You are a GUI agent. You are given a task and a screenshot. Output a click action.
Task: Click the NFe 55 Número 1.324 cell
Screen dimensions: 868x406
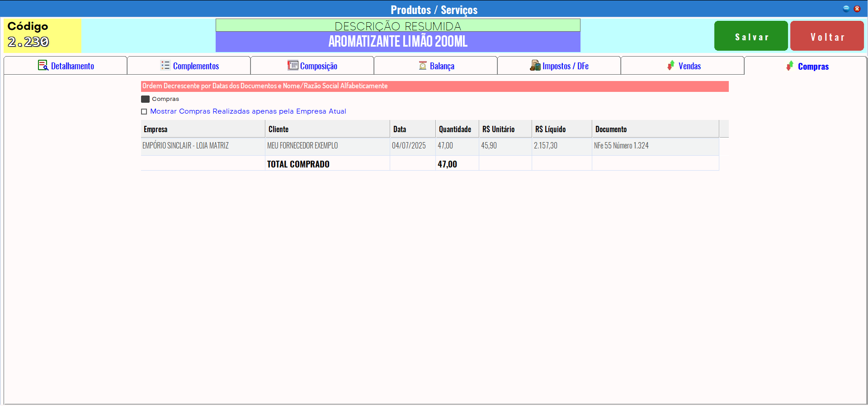click(656, 146)
